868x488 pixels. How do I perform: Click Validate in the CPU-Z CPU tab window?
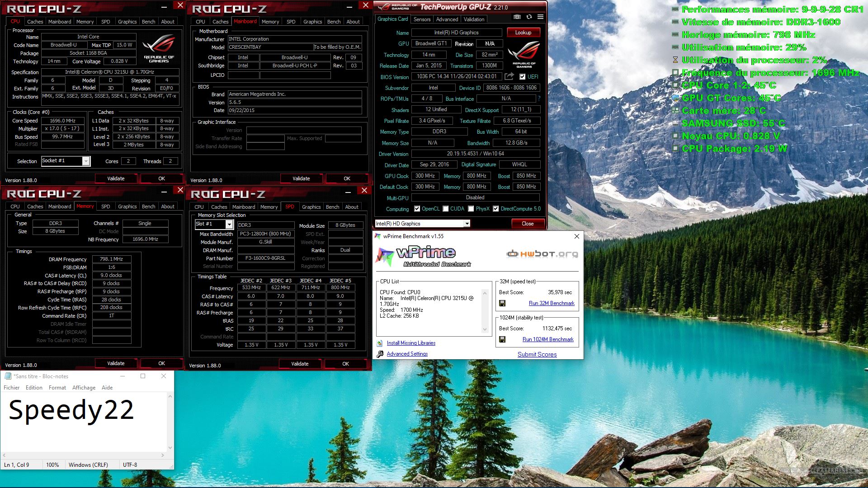tap(116, 178)
